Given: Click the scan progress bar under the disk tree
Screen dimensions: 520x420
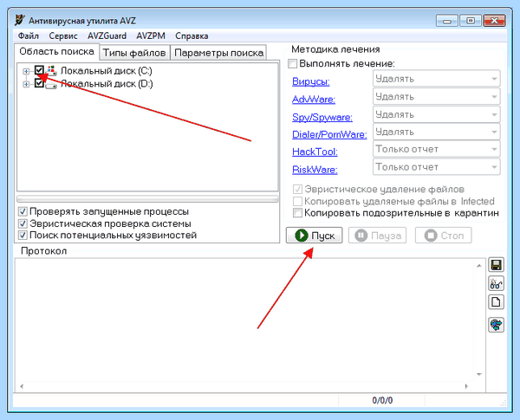Looking at the screenshot, I should tap(147, 199).
